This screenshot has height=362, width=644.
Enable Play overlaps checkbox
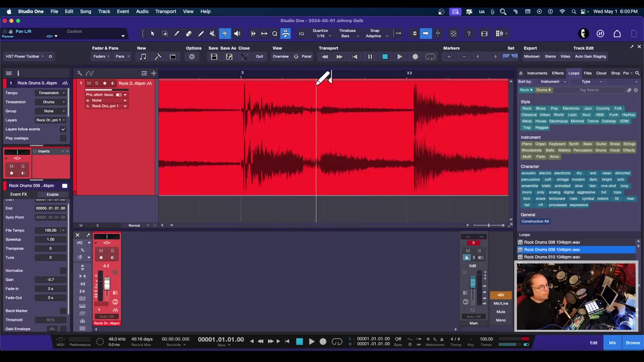pyautogui.click(x=63, y=138)
